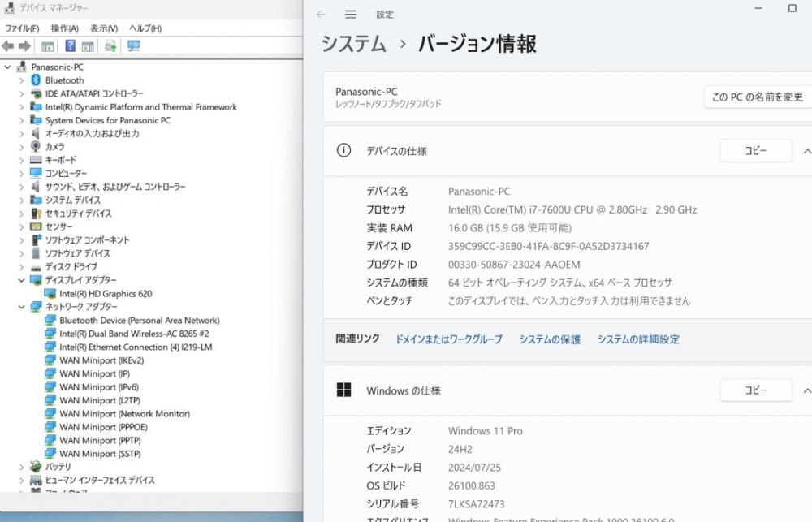Click the camera category icon
This screenshot has height=522, width=812.
36,147
